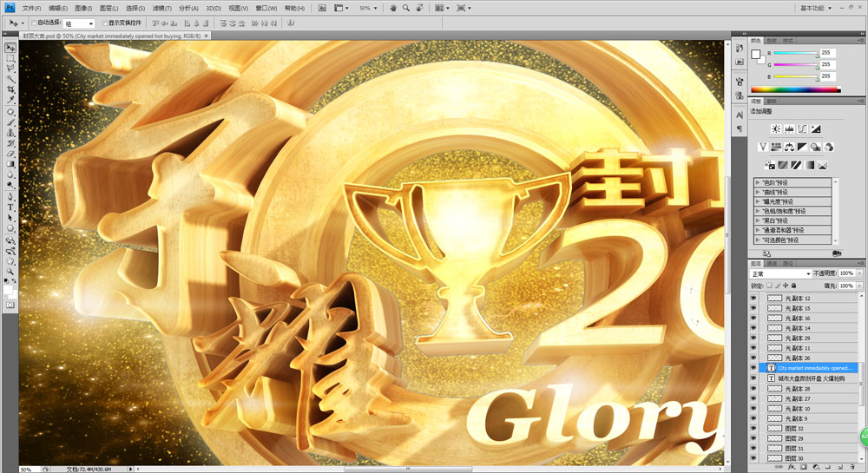This screenshot has height=473, width=868.
Task: Add an Exposure adjustment
Action: point(816,129)
